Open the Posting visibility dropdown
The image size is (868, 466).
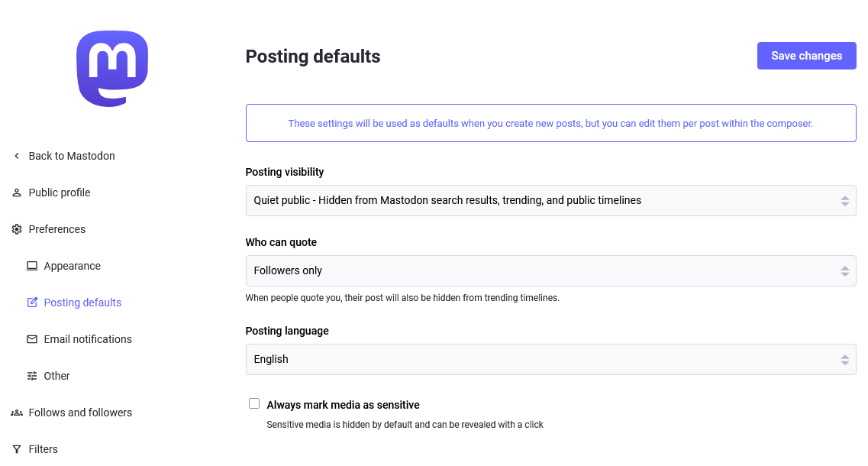tap(550, 200)
